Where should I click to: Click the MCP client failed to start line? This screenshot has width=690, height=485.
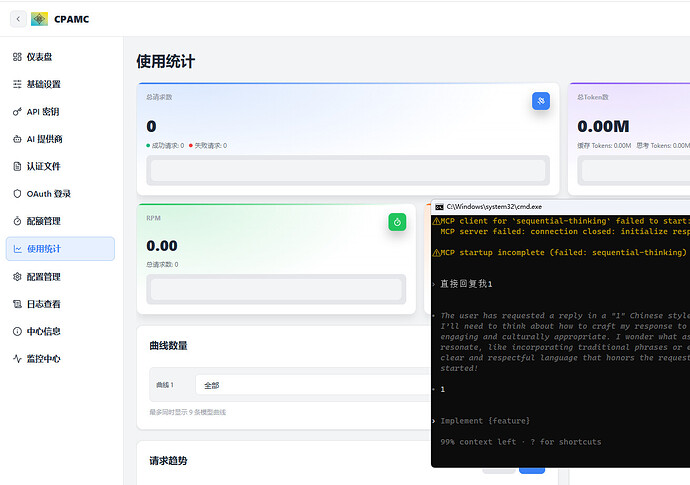tap(561, 221)
